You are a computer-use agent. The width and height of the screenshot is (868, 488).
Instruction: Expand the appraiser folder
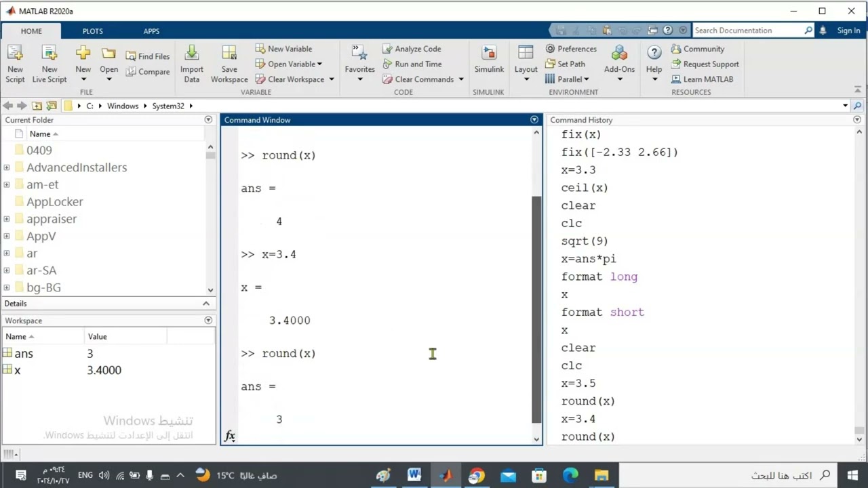click(7, 219)
